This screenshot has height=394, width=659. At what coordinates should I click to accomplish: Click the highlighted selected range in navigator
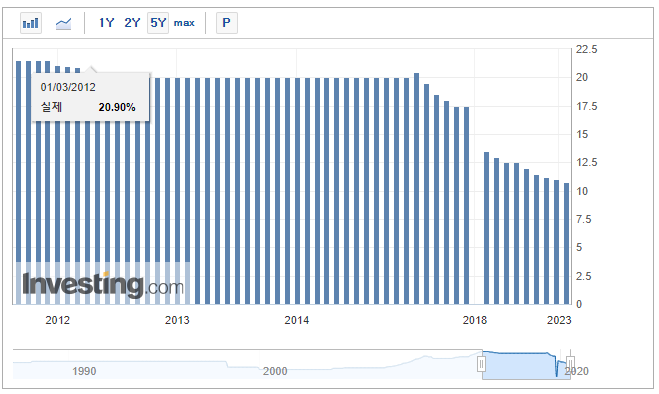[x=526, y=365]
